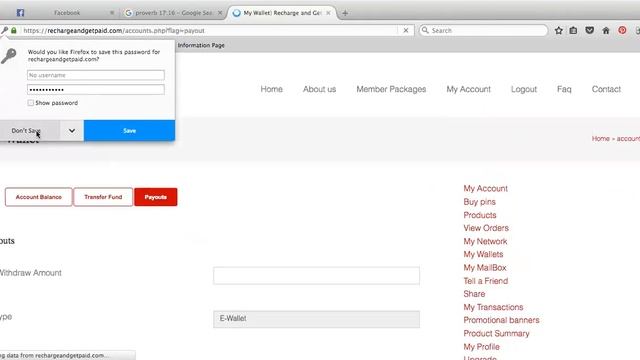Open My Network sidebar link
Screen dimensions: 640x360
485,241
